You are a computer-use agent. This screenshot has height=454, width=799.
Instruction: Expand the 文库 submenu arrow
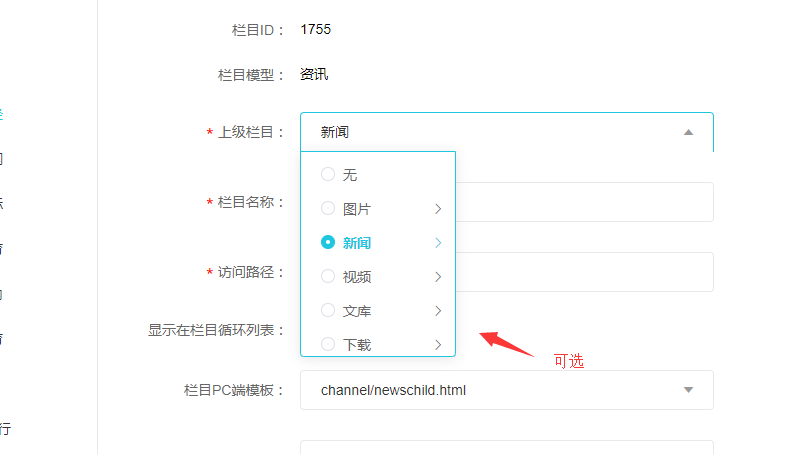(438, 311)
